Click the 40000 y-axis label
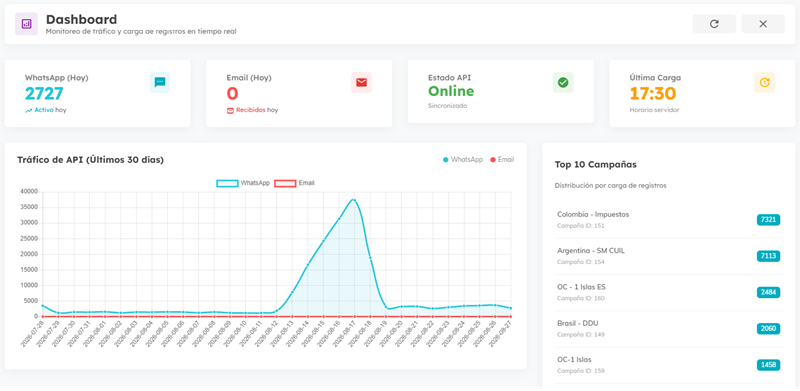800x391 pixels. tap(29, 191)
